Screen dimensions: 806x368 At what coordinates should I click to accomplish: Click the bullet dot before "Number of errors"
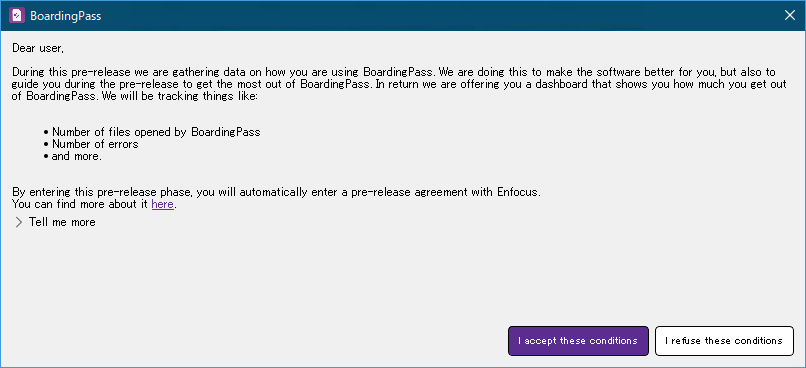click(46, 145)
